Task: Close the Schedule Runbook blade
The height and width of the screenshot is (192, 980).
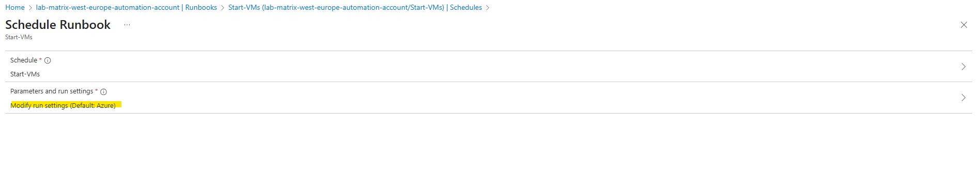Action: 963,25
